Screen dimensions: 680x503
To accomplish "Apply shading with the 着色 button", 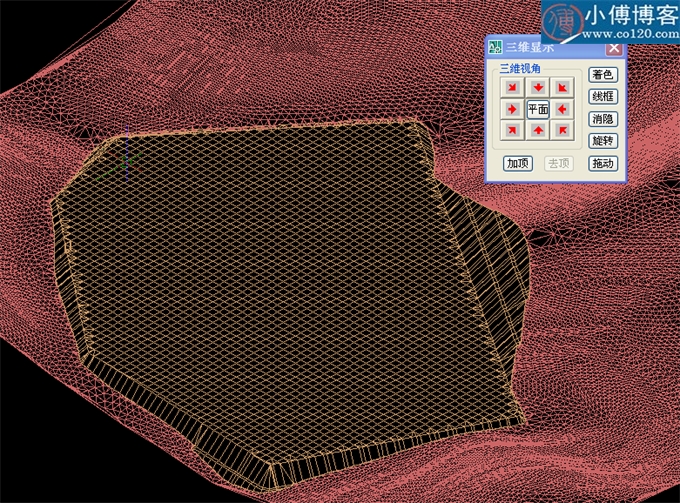I will 603,75.
